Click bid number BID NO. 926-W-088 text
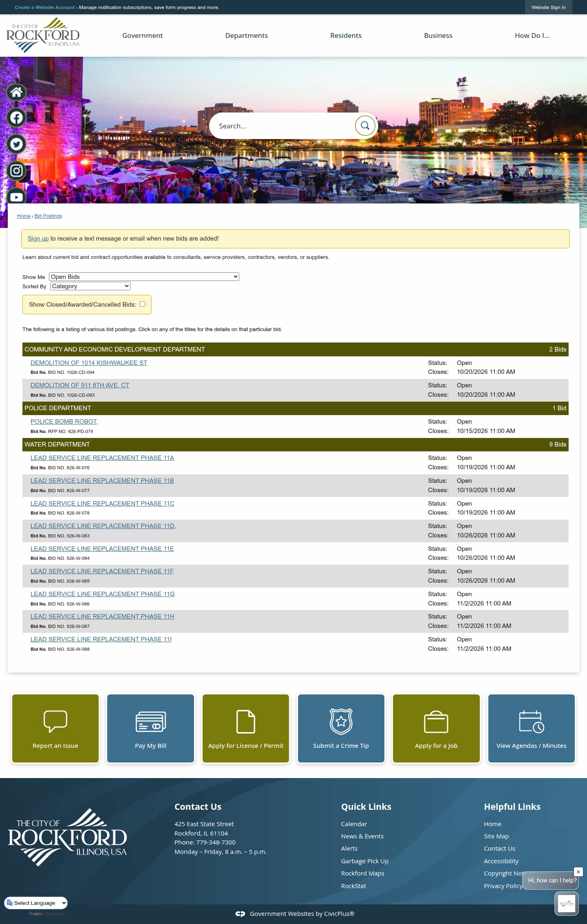 pos(69,649)
